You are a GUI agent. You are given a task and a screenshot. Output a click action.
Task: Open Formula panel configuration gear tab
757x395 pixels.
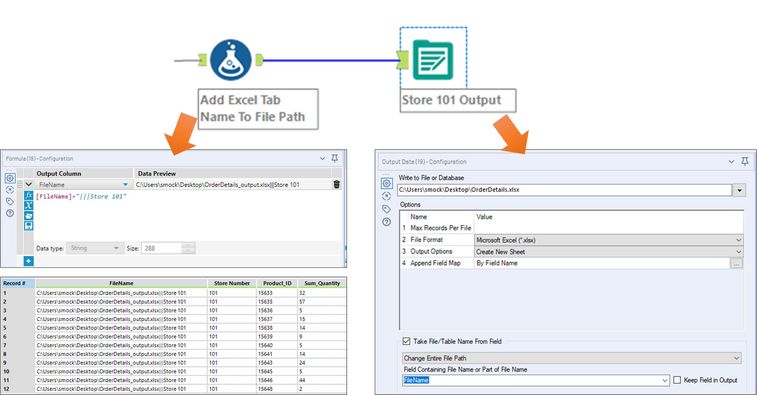pyautogui.click(x=10, y=178)
